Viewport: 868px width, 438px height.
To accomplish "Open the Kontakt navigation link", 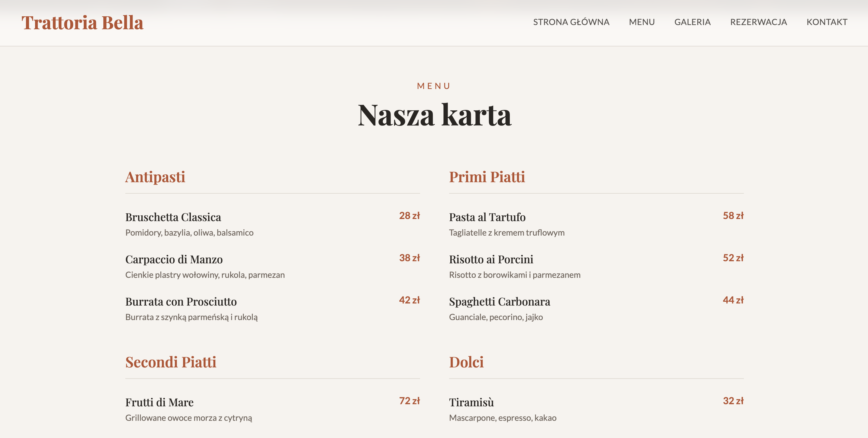I will coord(827,22).
